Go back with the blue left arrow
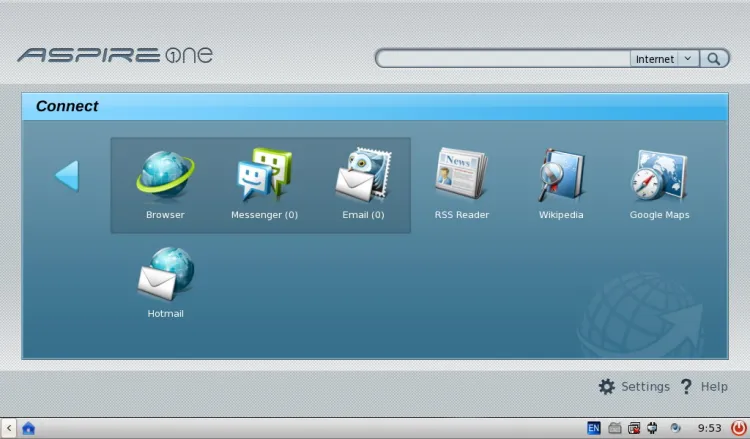750x439 pixels. (x=67, y=176)
